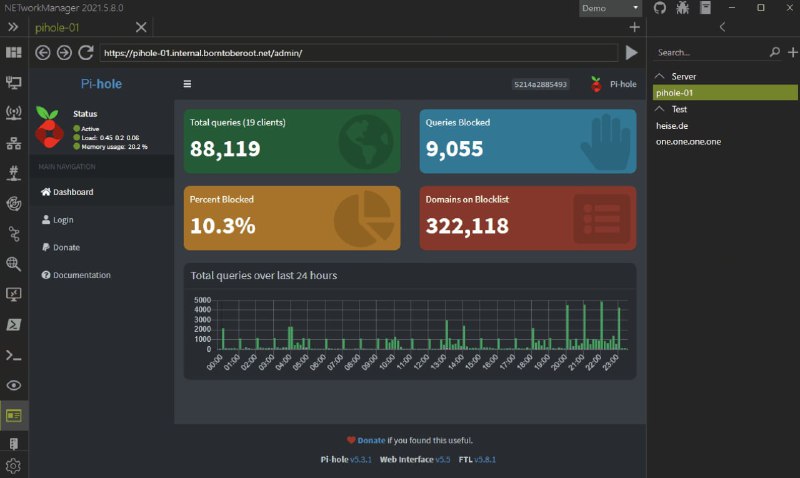Viewport: 800px width, 478px height.
Task: Open the PowerShell icon in sidebar
Action: coord(13,324)
